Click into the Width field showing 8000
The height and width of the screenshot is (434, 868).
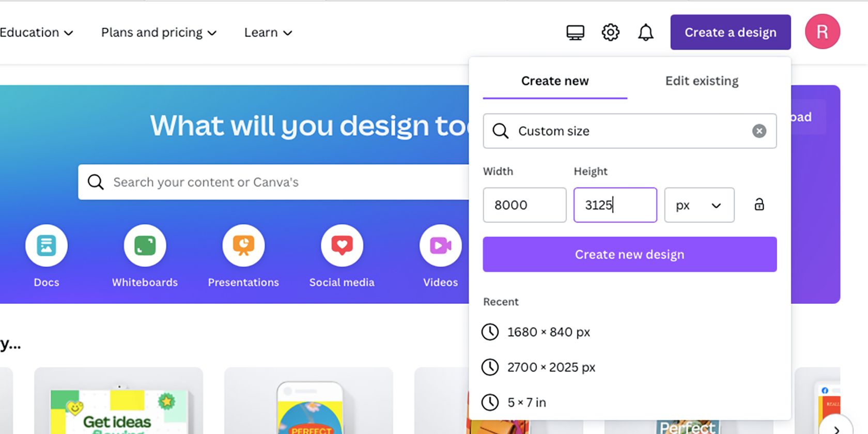524,205
